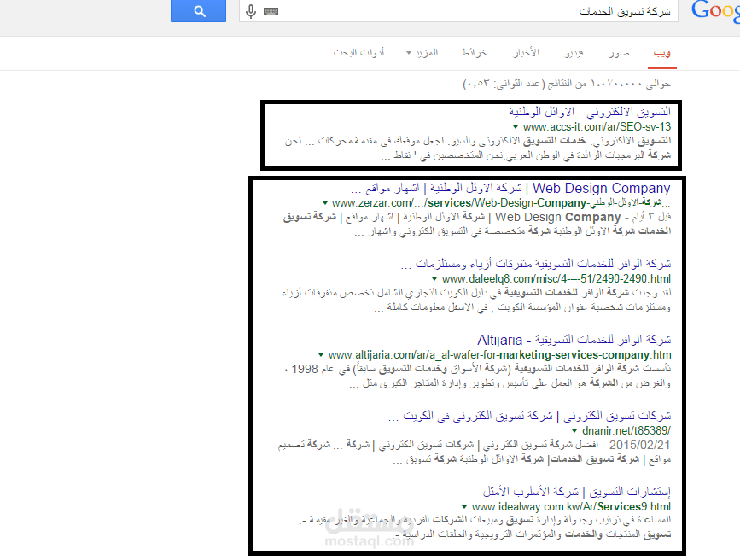Open the on-screen keyboard icon

(271, 11)
